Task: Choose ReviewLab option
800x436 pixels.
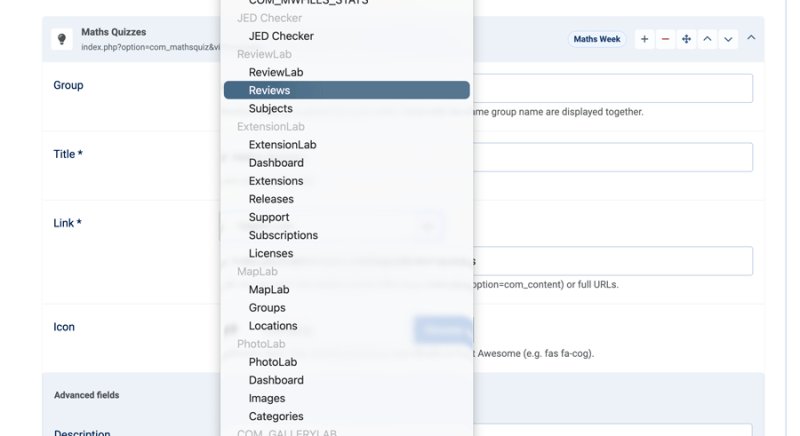Action: tap(346, 72)
